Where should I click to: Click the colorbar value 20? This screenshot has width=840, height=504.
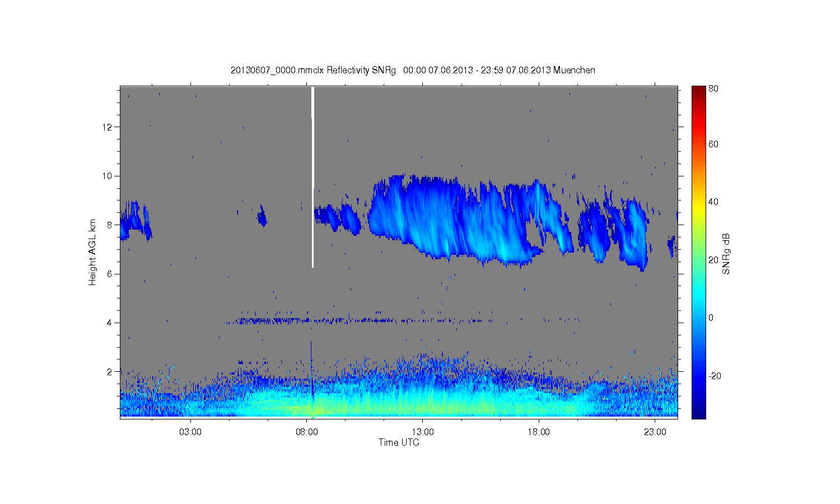pyautogui.click(x=713, y=260)
